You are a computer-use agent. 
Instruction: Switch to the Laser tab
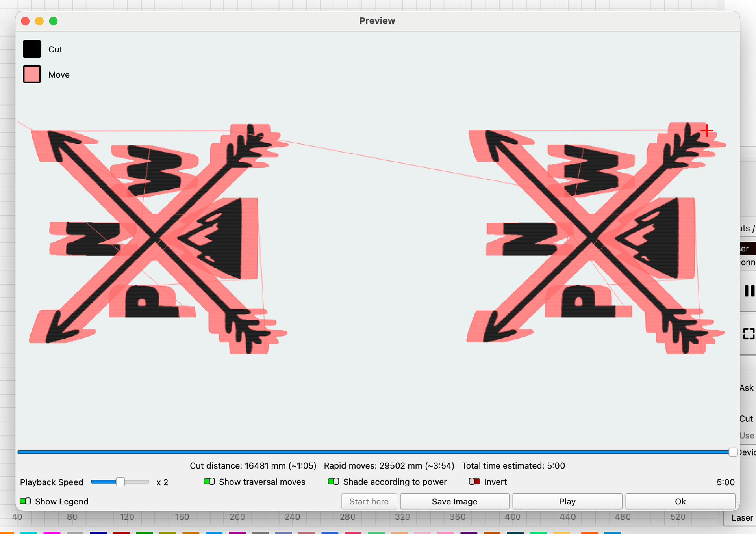(742, 518)
